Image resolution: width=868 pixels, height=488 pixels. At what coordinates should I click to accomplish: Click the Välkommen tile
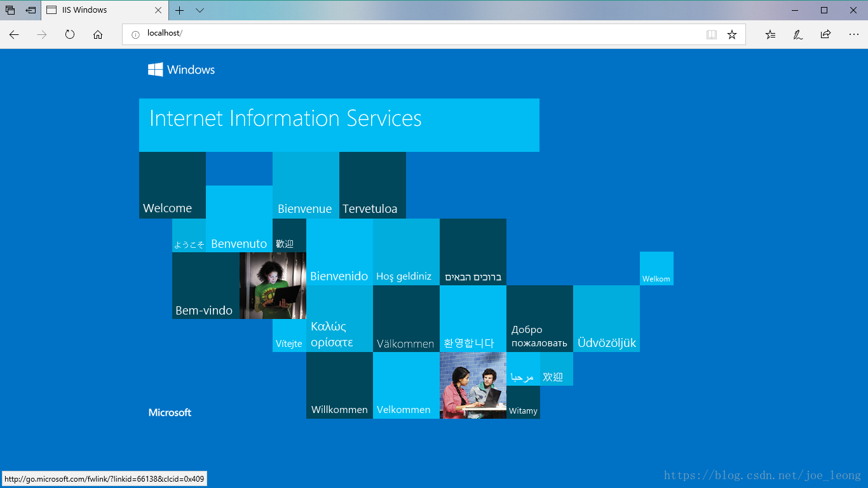[406, 318]
